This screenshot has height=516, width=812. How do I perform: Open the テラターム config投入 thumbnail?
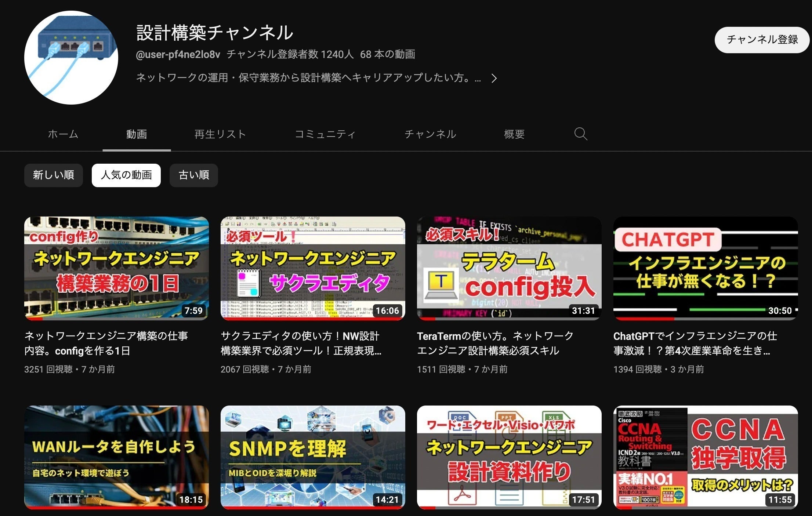click(x=509, y=268)
